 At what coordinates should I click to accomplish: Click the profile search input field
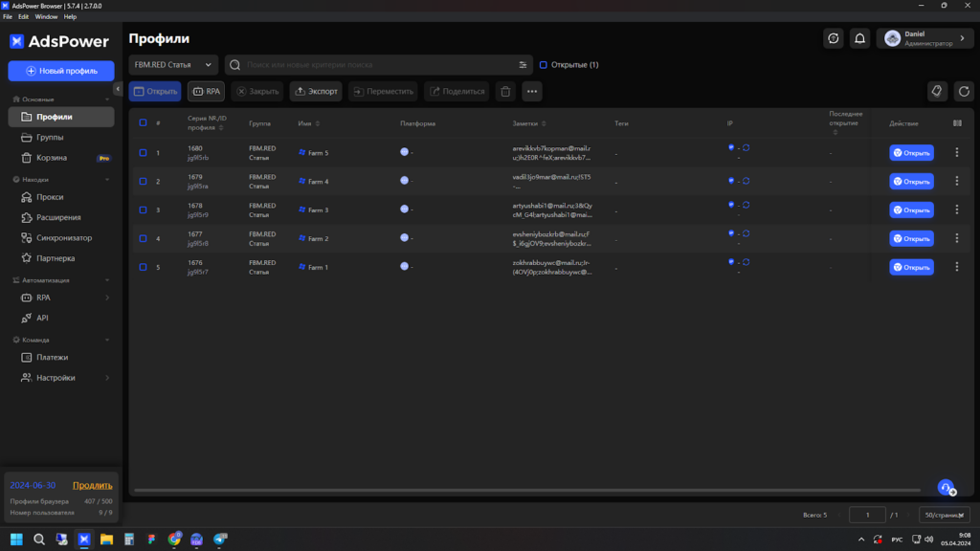click(379, 65)
